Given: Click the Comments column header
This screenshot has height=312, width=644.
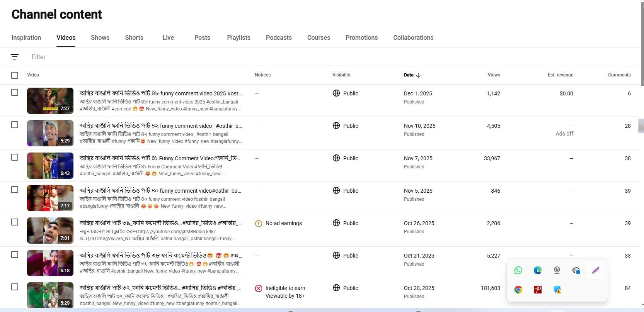Looking at the screenshot, I should pos(619,75).
